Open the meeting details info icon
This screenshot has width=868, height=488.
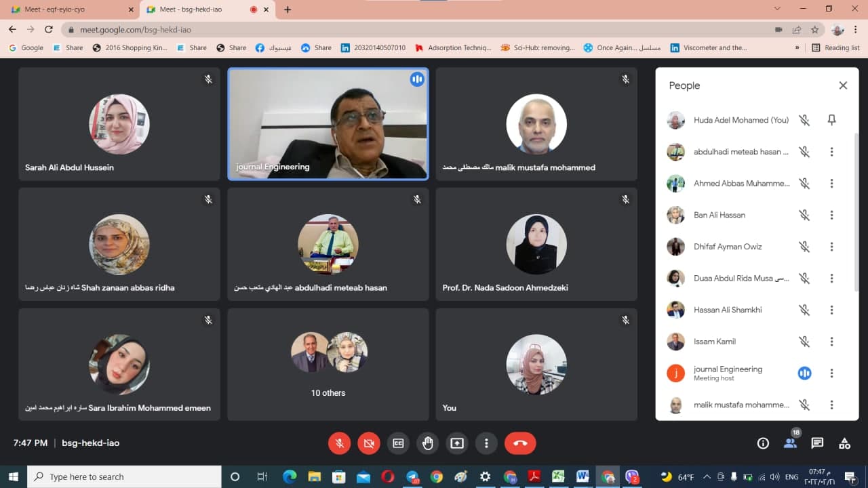pyautogui.click(x=763, y=443)
